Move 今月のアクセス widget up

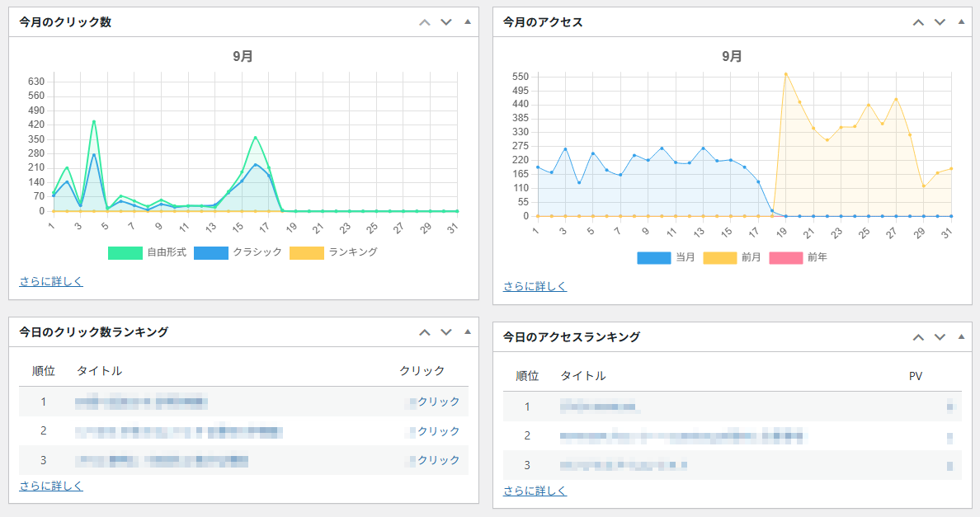(x=918, y=22)
